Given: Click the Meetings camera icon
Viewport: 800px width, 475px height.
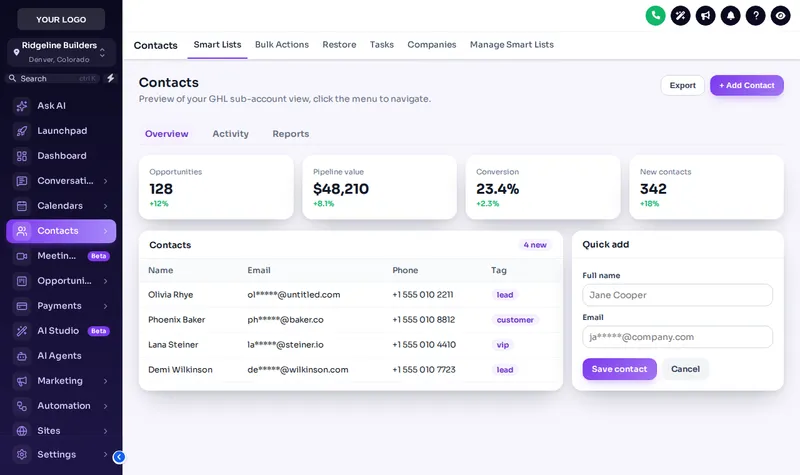Looking at the screenshot, I should point(22,256).
